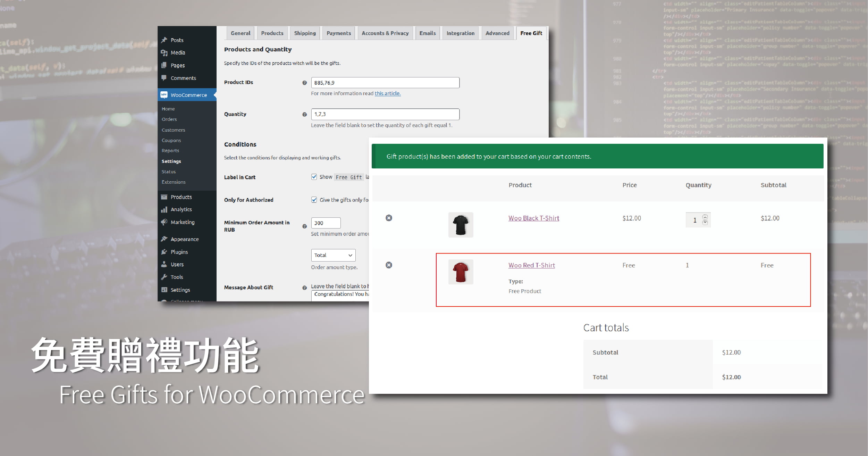This screenshot has width=868, height=456.
Task: Click the Minimum Order Amount field showing 300
Action: coord(326,223)
